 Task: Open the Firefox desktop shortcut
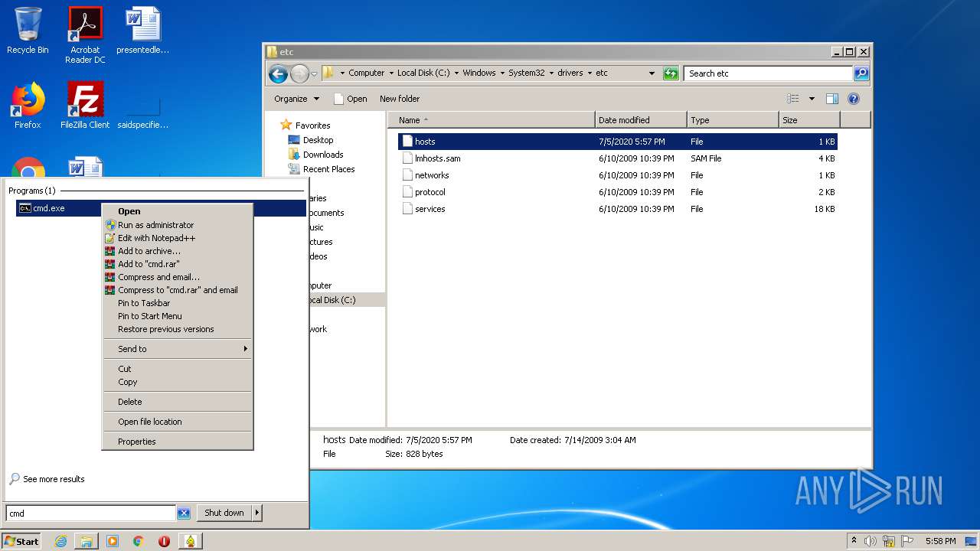coord(28,106)
